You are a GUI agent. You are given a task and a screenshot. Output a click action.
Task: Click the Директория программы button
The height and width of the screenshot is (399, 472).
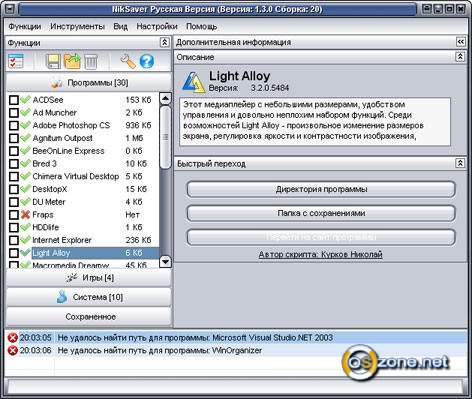(321, 189)
